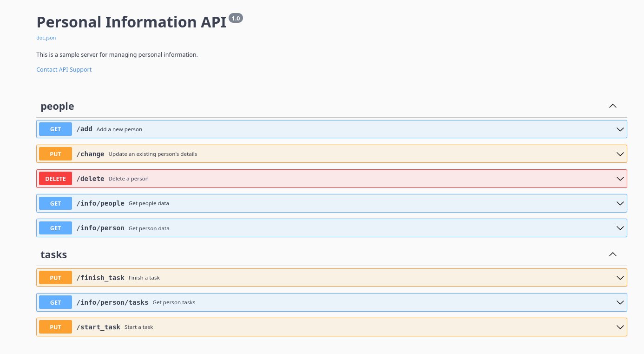
Task: Expand the /start_task endpoint chevron
Action: click(620, 327)
